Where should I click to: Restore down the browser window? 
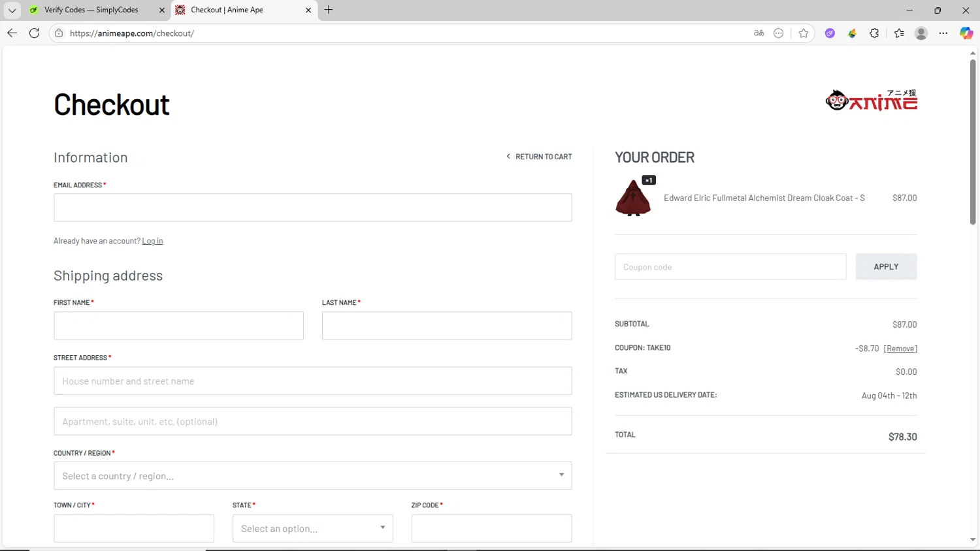[x=938, y=10]
